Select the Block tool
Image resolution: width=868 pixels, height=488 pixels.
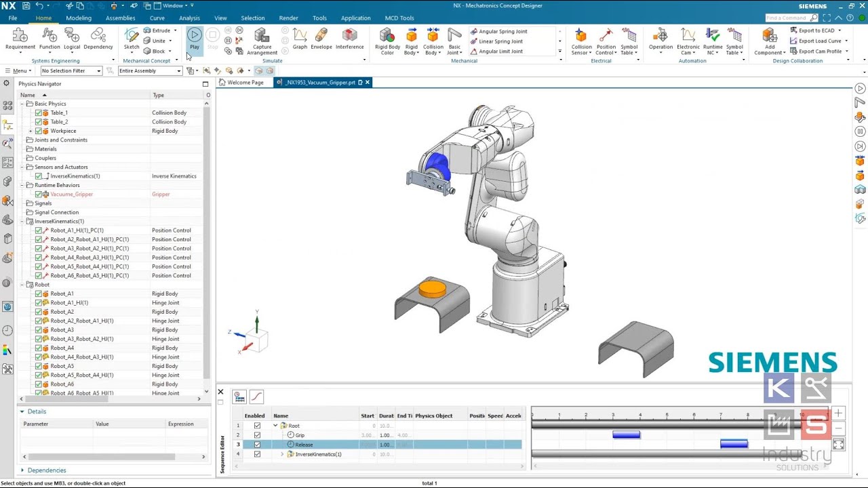click(155, 51)
